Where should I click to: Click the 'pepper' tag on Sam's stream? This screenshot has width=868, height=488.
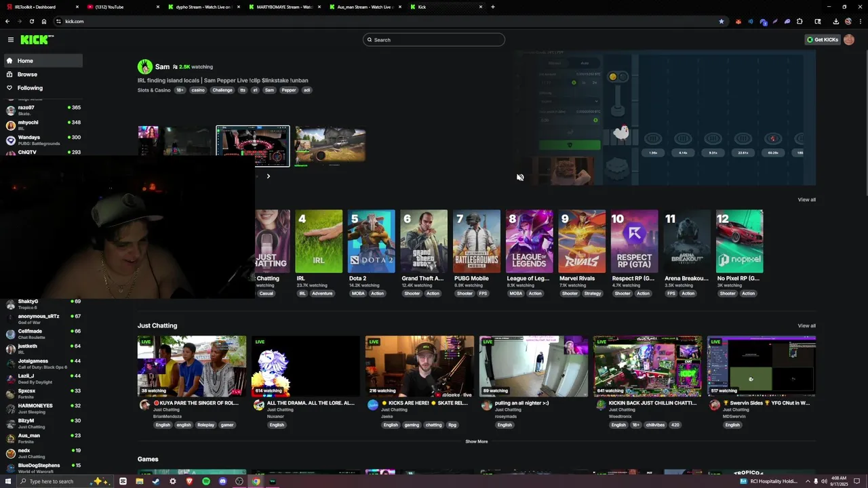click(x=289, y=90)
